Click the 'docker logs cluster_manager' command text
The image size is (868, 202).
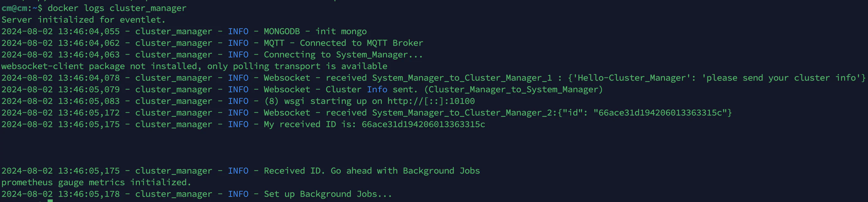(117, 8)
